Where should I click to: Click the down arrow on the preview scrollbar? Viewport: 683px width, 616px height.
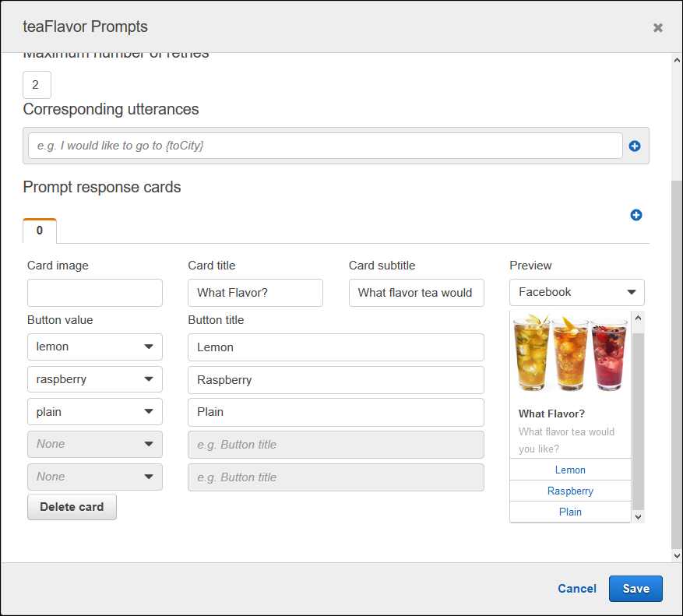pos(638,516)
